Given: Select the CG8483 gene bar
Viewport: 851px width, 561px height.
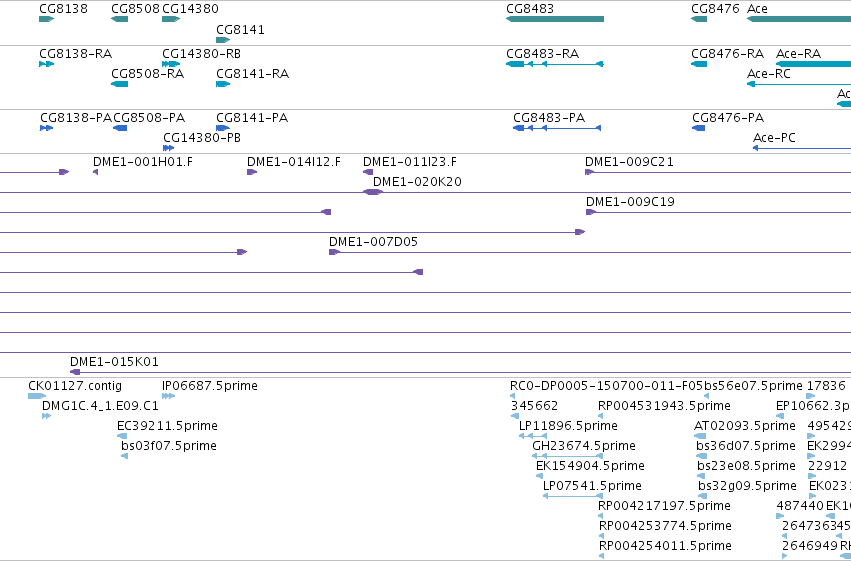Looking at the screenshot, I should [x=555, y=19].
